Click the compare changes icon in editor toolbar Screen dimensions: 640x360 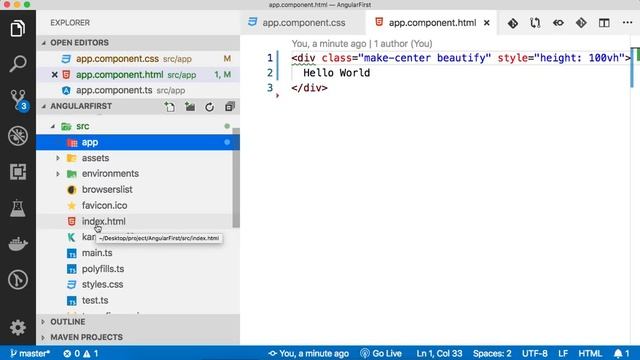(x=535, y=23)
